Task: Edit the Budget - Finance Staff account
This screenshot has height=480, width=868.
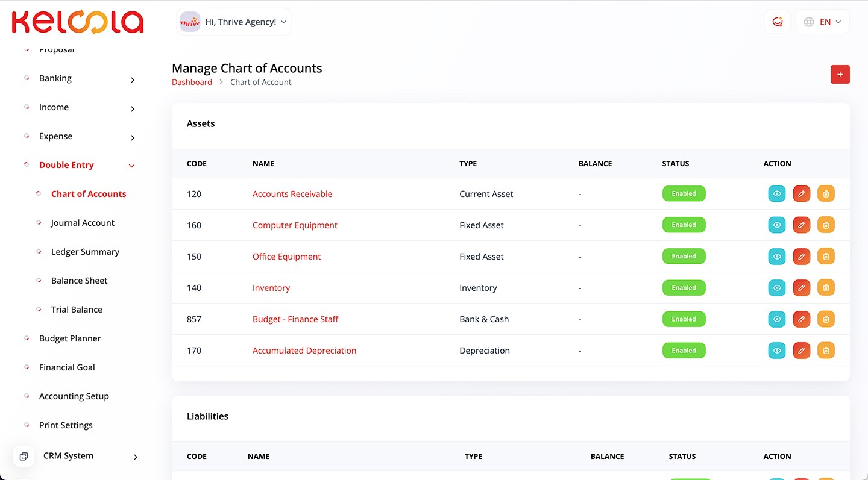Action: pos(801,319)
